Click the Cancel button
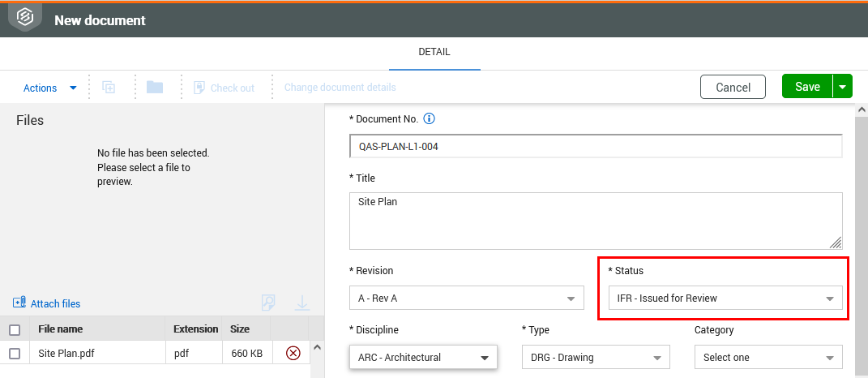Screen dimensions: 868x378 pos(733,87)
